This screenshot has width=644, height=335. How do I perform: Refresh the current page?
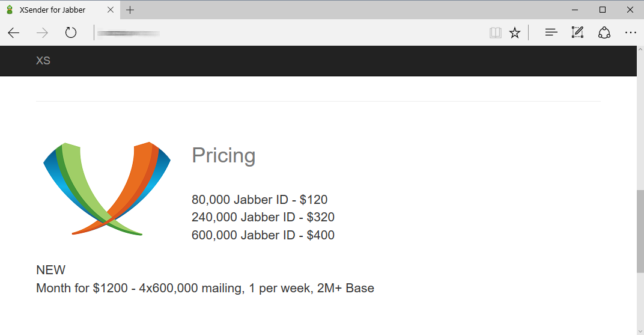tap(71, 32)
